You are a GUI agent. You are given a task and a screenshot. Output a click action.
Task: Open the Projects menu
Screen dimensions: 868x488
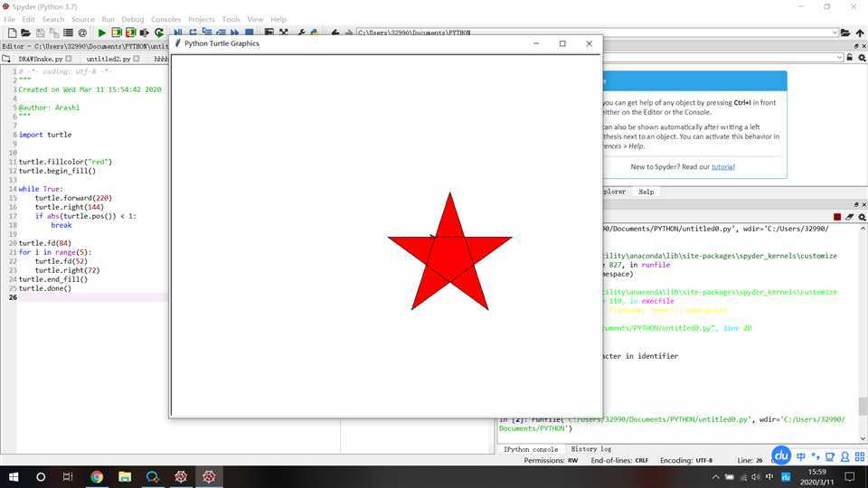click(202, 19)
